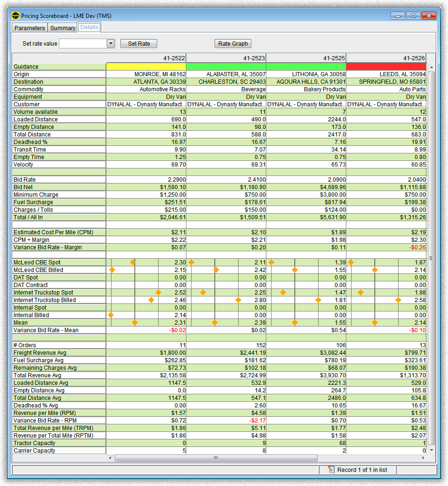Click Internal Billed diamond marker for 41-2522
Viewport: 448px width, 486px height.
coord(111,315)
